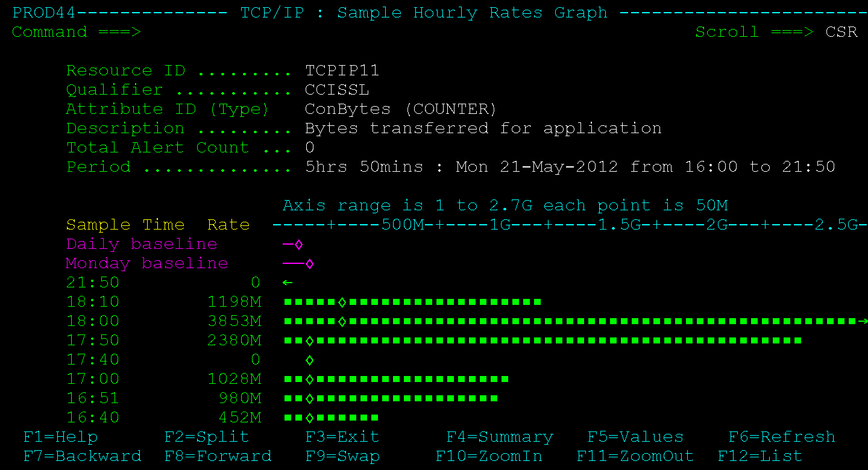Select the left arrow on the 21:50 row
Image resolution: width=868 pixels, height=470 pixels.
point(288,282)
